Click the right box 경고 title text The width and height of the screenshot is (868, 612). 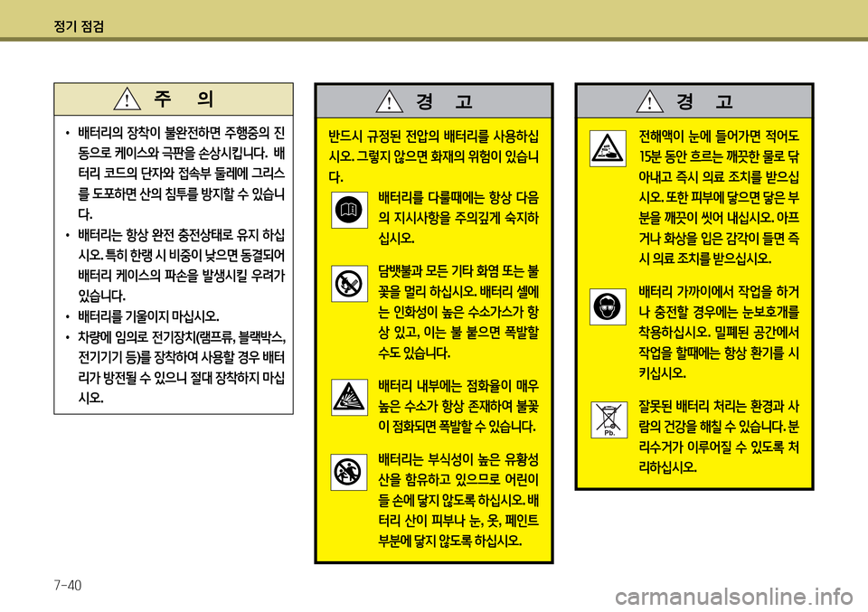pyautogui.click(x=704, y=101)
